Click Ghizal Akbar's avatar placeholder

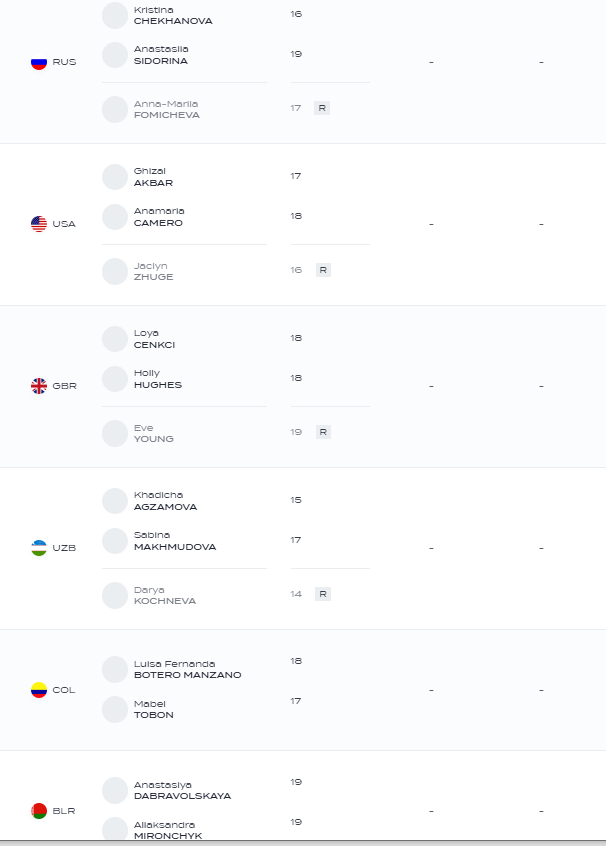[115, 177]
